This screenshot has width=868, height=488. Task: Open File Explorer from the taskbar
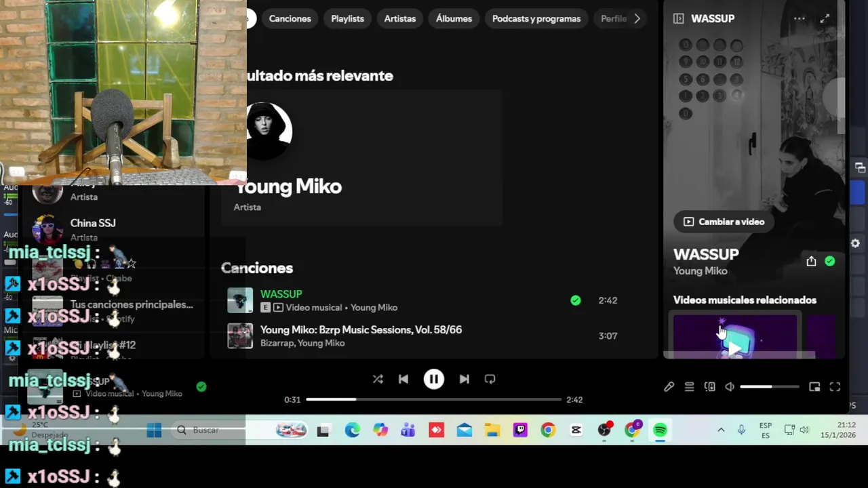[x=492, y=430]
